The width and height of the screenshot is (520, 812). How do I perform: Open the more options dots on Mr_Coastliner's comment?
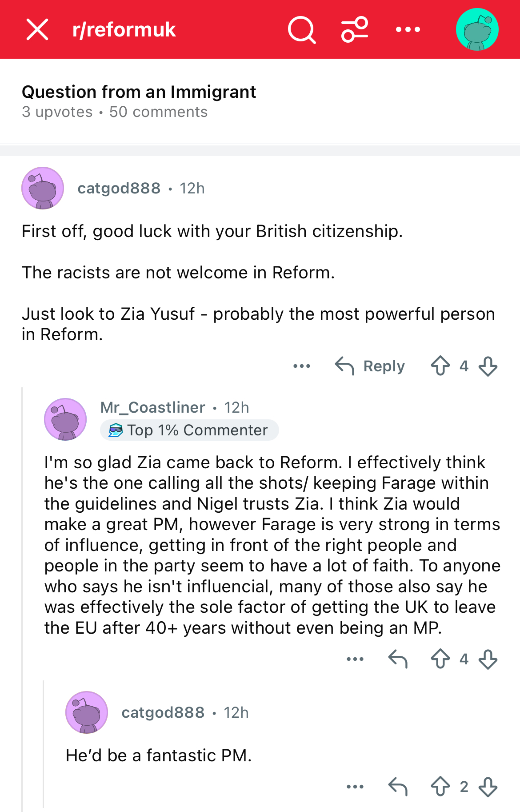(x=355, y=659)
